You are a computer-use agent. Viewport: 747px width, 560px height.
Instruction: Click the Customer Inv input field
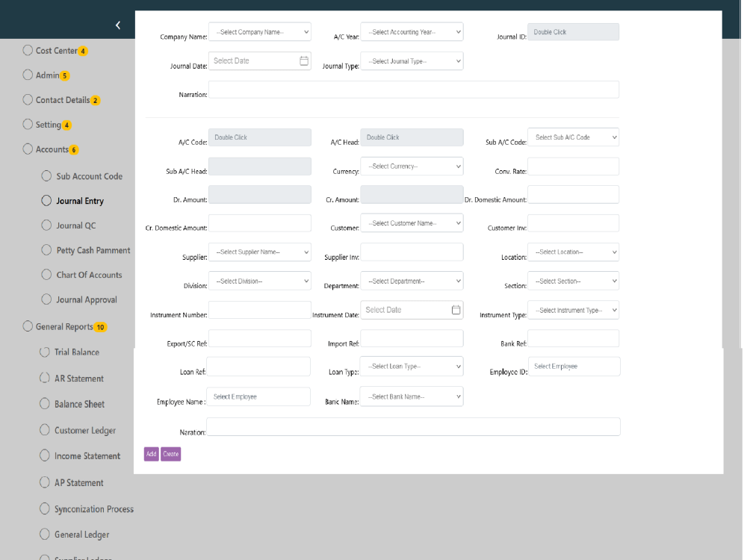(x=573, y=223)
